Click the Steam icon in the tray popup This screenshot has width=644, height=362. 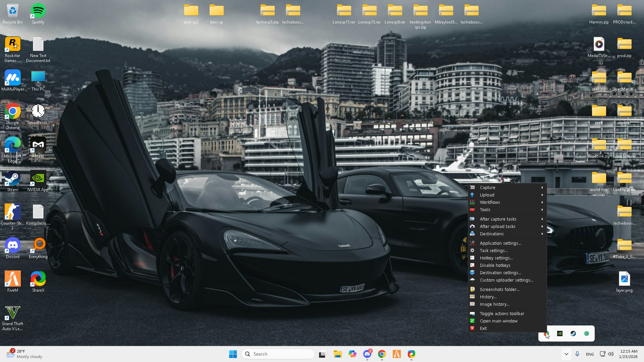[x=573, y=334]
